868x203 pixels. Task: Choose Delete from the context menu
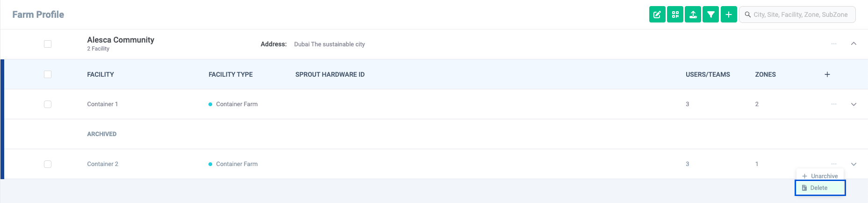tap(820, 188)
